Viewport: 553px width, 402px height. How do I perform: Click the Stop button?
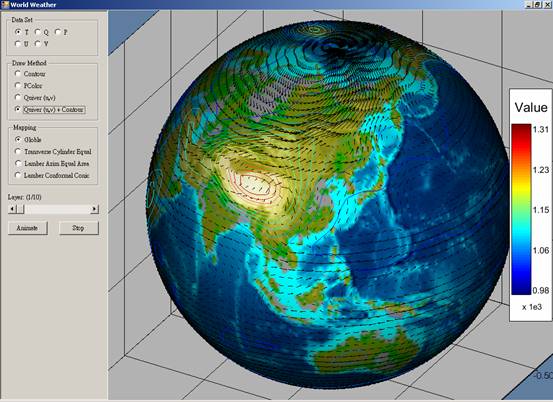tap(79, 228)
